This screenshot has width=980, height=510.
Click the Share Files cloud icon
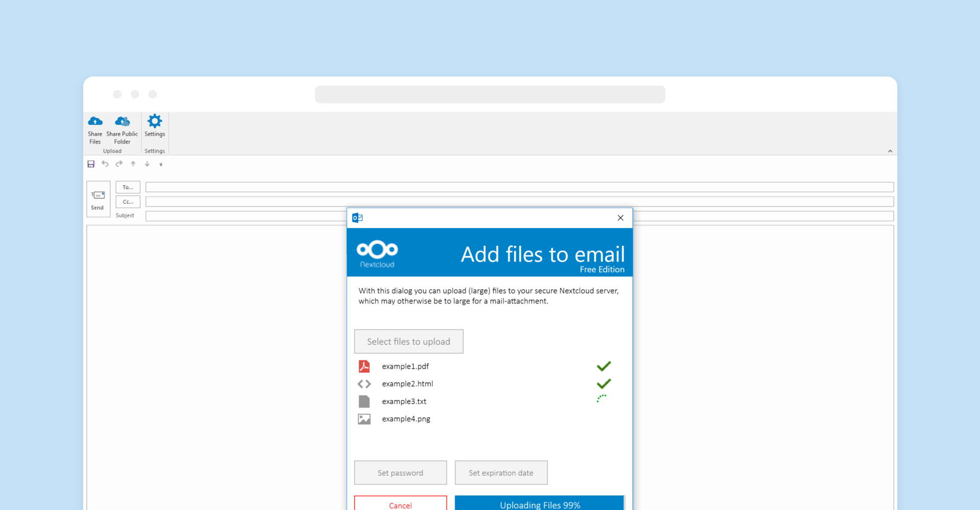95,121
